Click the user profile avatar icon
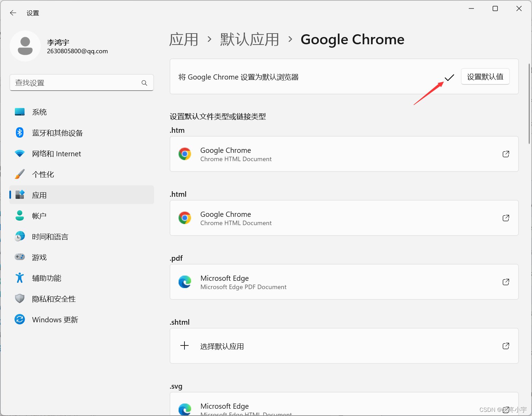This screenshot has height=416, width=532. [25, 46]
